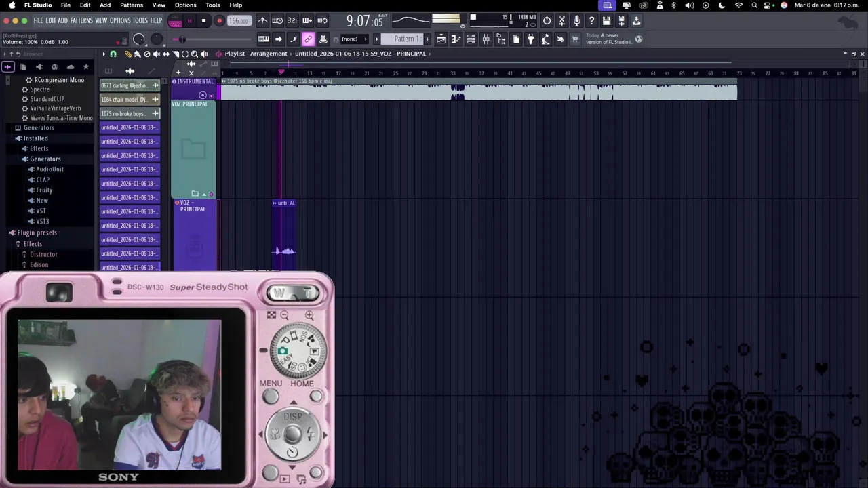Screen dimensions: 868x488
Task: Open the Mixer view icon
Action: (486, 39)
